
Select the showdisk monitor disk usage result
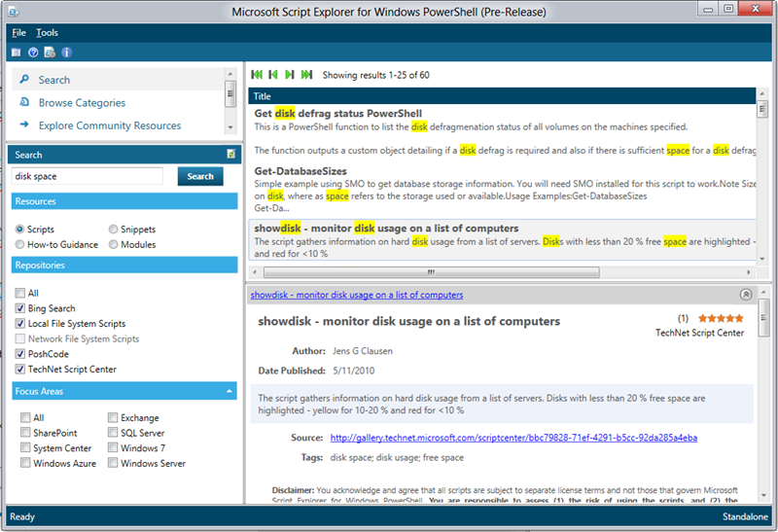point(502,240)
